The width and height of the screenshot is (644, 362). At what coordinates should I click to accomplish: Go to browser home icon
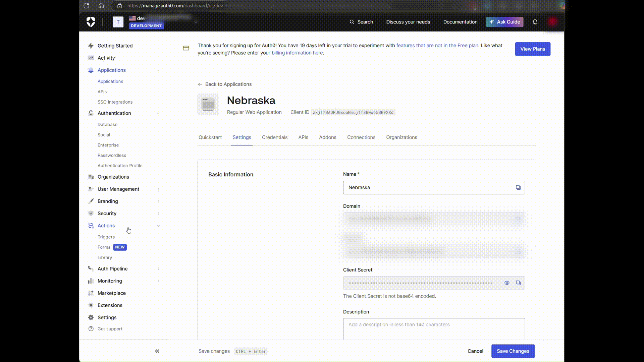point(101,6)
